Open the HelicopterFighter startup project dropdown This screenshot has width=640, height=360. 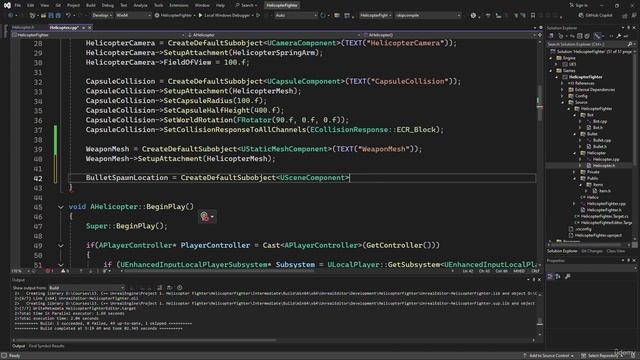tap(176, 16)
